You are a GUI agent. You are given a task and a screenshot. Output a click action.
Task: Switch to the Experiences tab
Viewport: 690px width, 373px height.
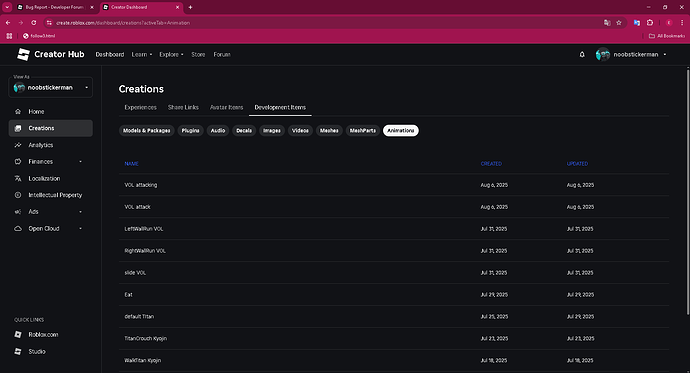point(140,107)
